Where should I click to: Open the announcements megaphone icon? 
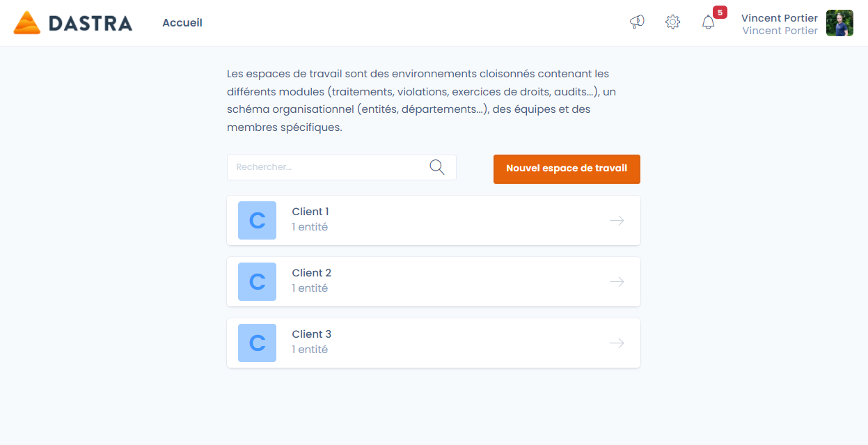click(636, 22)
